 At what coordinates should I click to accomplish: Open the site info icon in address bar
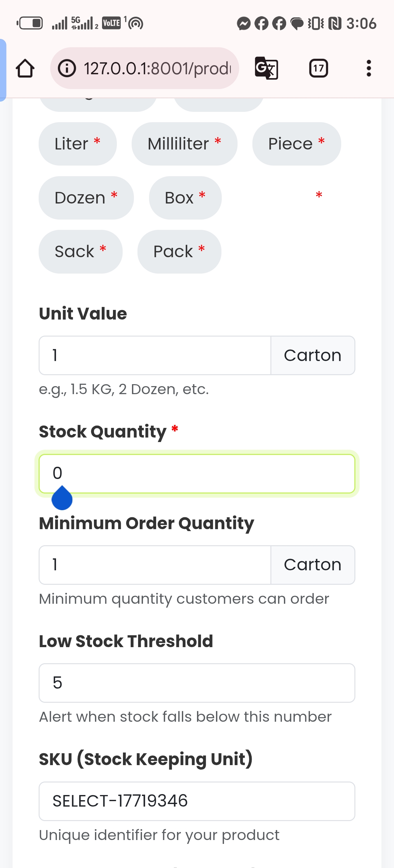(67, 68)
